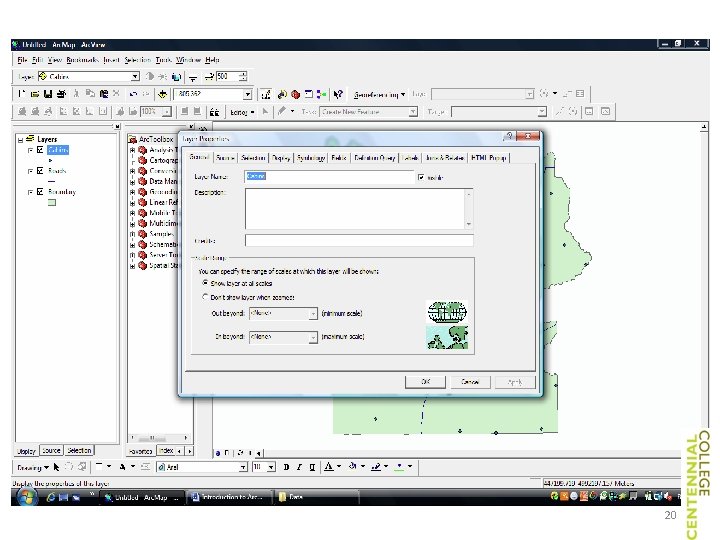Open the map scale dropdown
The width and height of the screenshot is (720, 540).
[247, 95]
